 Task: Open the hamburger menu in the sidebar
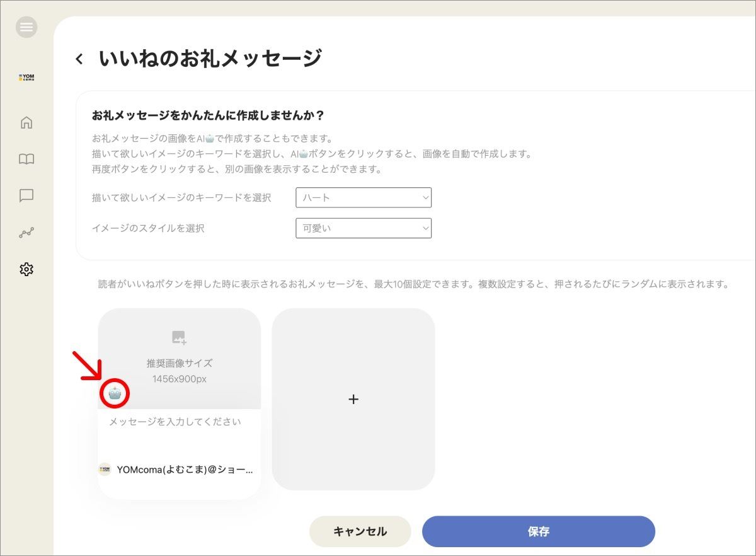tap(26, 27)
